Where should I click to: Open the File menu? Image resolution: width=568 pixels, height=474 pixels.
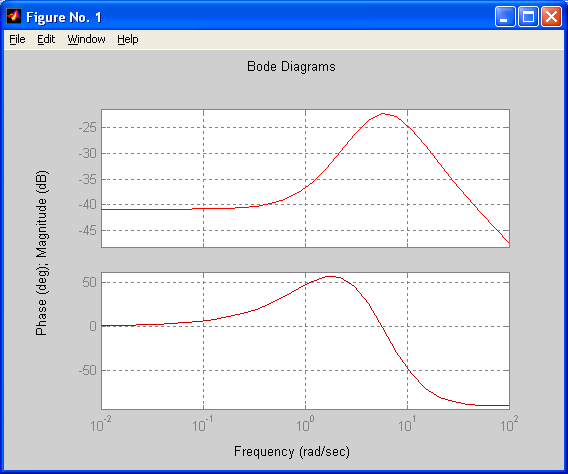tap(17, 39)
